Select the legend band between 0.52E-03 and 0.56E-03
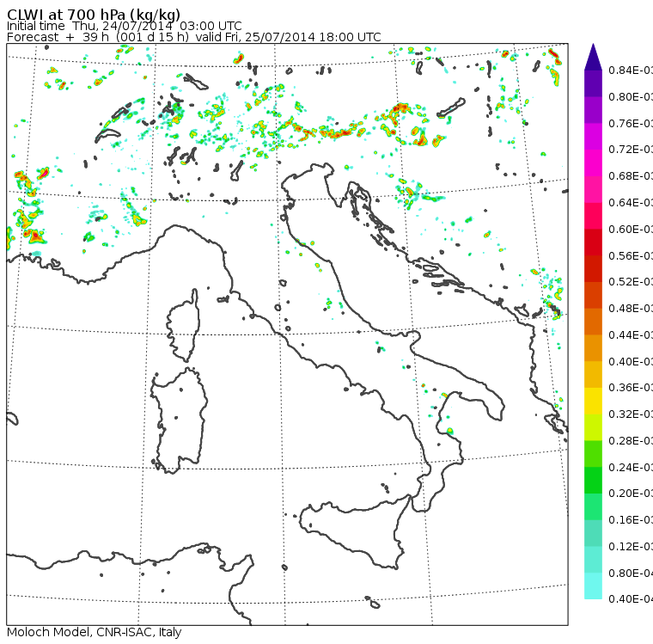This screenshot has height=644, width=653. 593,269
